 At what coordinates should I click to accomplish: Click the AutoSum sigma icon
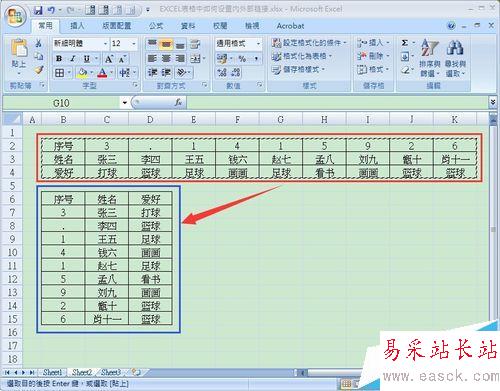click(404, 43)
